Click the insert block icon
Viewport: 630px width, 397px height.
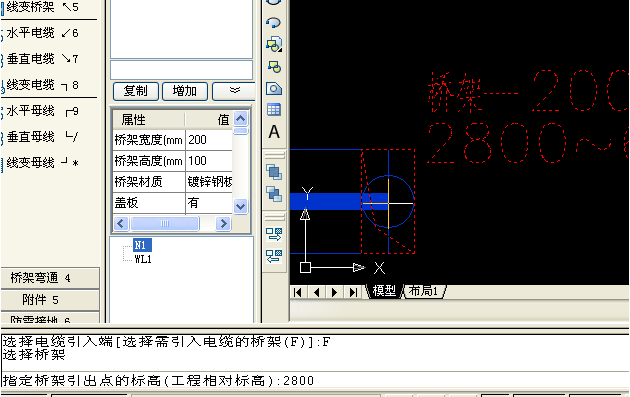(274, 44)
